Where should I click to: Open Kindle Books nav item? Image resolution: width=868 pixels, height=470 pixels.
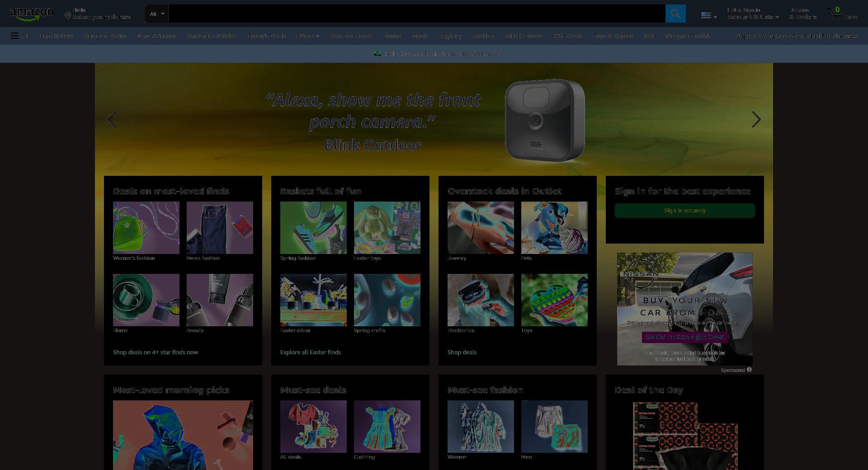point(524,36)
